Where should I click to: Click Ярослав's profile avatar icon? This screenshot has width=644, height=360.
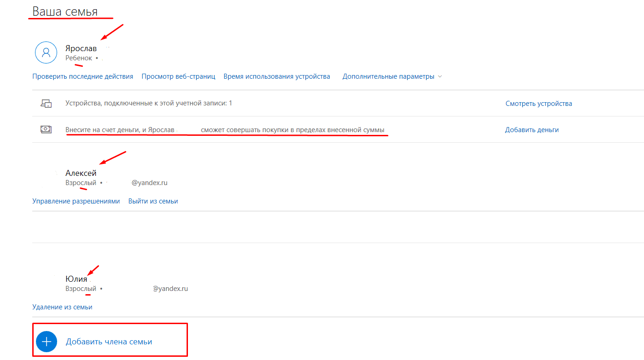coord(46,52)
